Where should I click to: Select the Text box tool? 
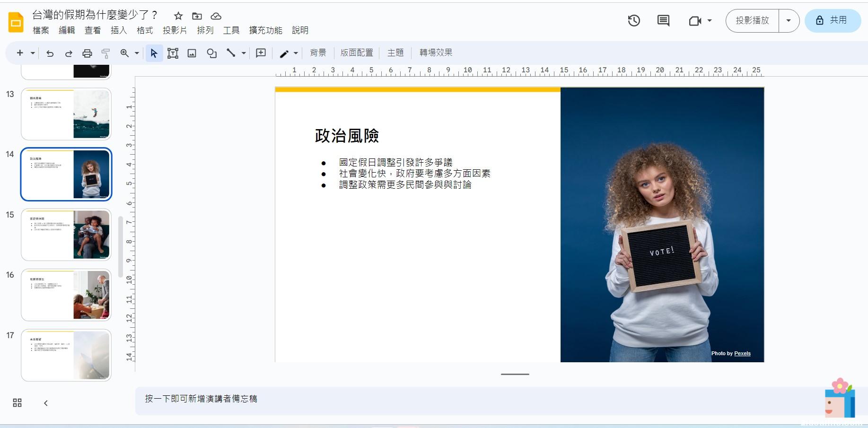tap(173, 53)
